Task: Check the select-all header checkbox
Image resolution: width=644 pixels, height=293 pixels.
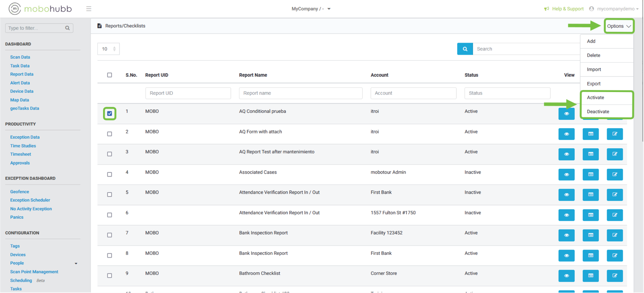Action: pos(109,75)
